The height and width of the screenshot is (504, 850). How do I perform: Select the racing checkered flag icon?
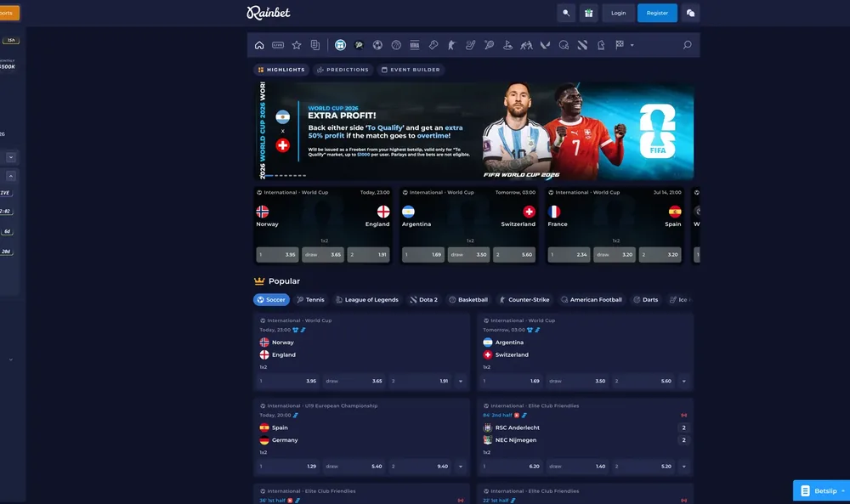click(x=620, y=45)
